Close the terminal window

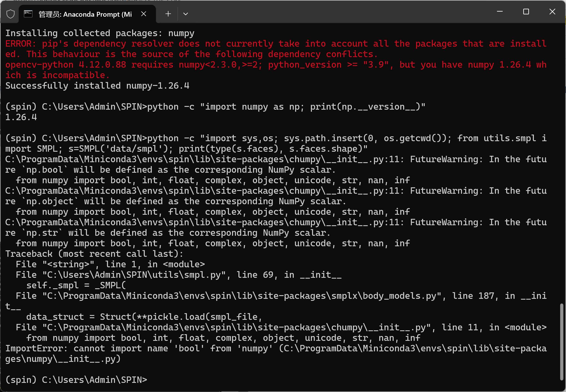tap(552, 12)
